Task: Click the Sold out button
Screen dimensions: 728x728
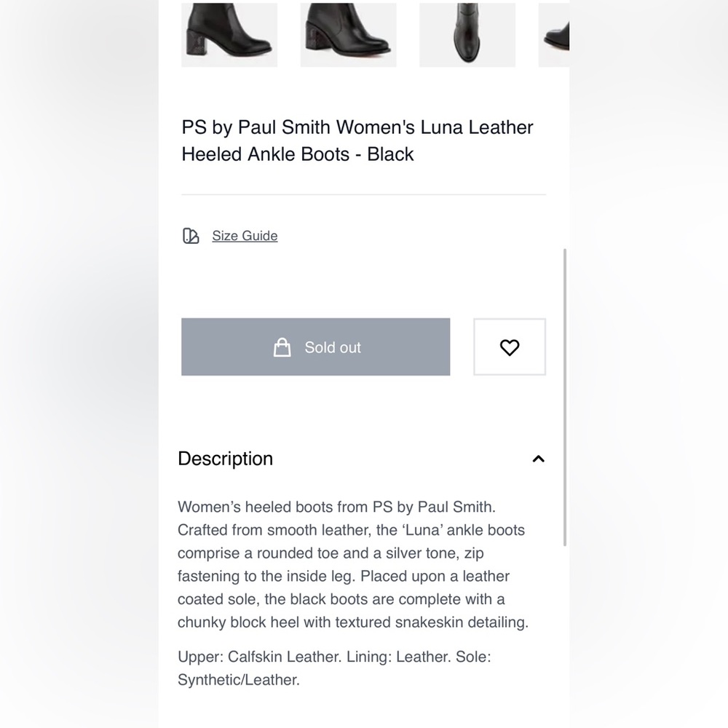Action: [316, 347]
